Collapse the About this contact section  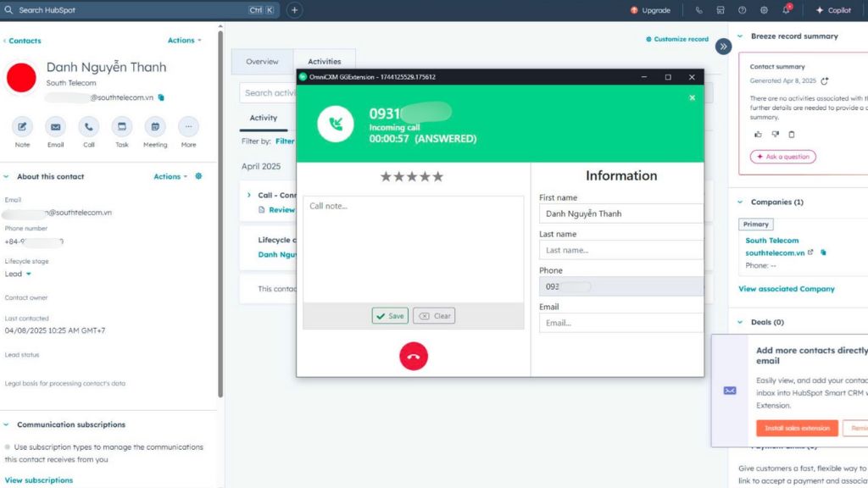coord(6,176)
